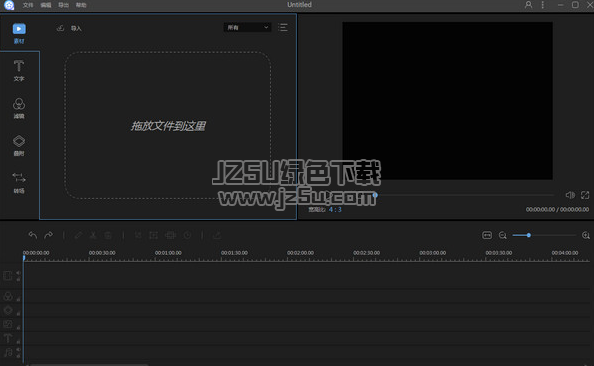The image size is (594, 366).
Task: Click the fit-timeline-to-window icon
Action: pos(487,235)
